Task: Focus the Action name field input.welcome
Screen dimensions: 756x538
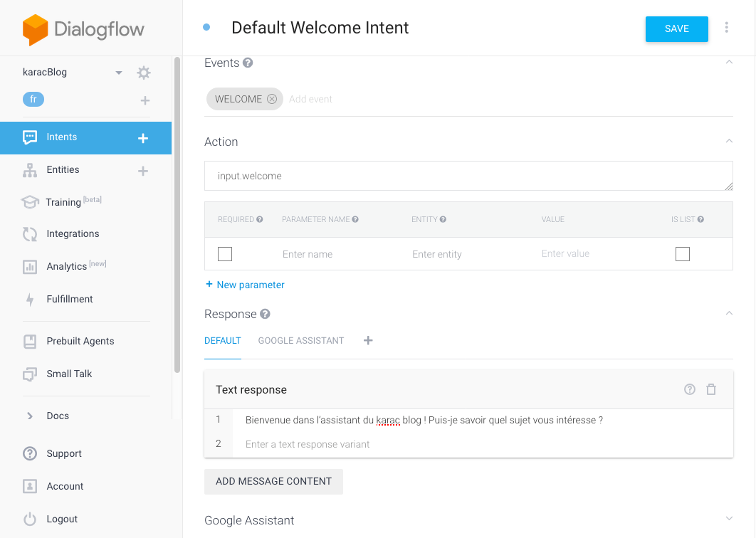Action: point(468,176)
